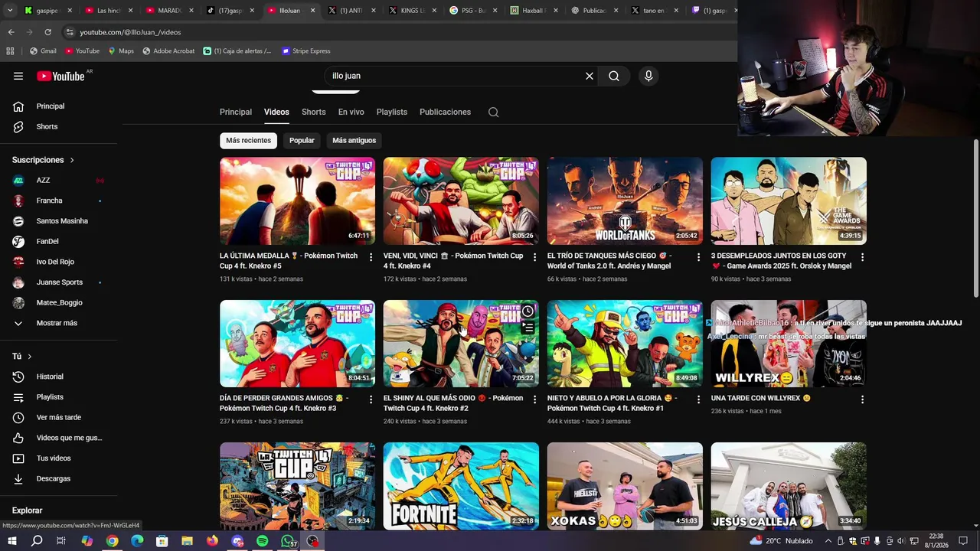Open options for LA ÚLTIMA MEDALLA video
The image size is (980, 551).
tap(371, 257)
